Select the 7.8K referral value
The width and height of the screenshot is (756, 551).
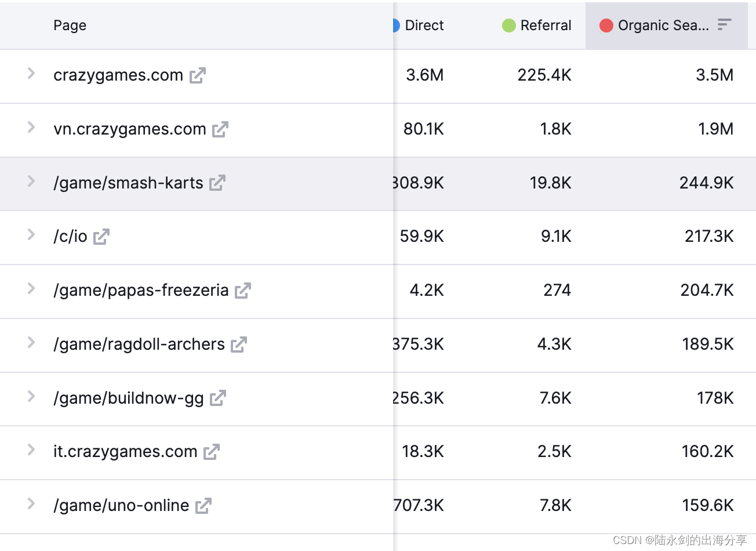(x=555, y=506)
